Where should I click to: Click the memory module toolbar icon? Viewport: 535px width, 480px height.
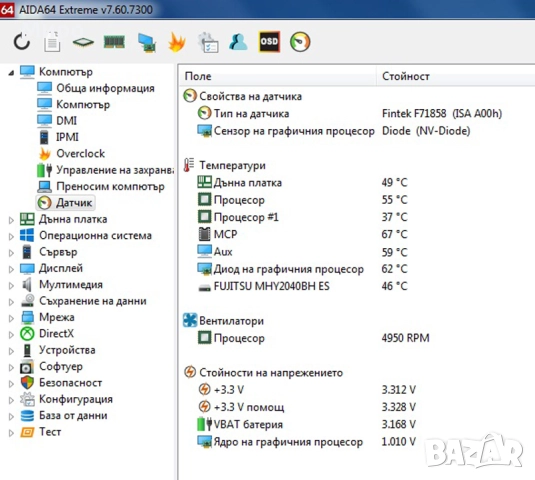click(x=114, y=42)
